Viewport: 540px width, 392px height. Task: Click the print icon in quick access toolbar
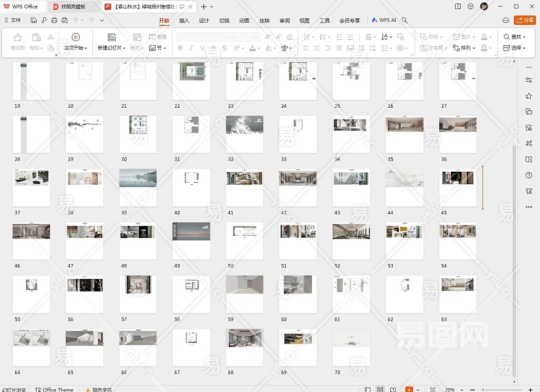point(54,20)
